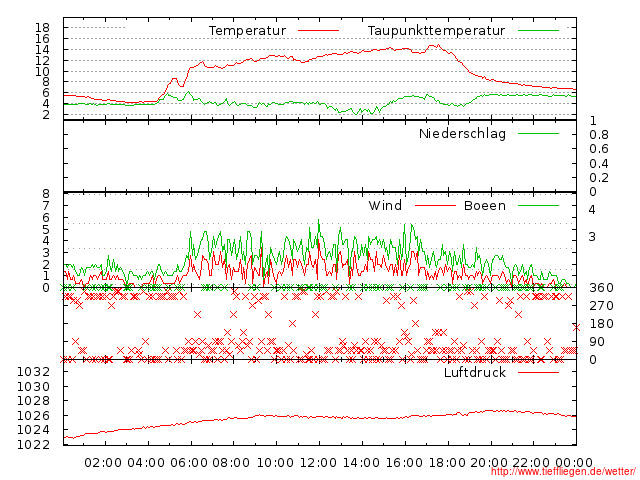640x480 pixels.
Task: Click the 18 temperature axis value
Action: coord(42,28)
